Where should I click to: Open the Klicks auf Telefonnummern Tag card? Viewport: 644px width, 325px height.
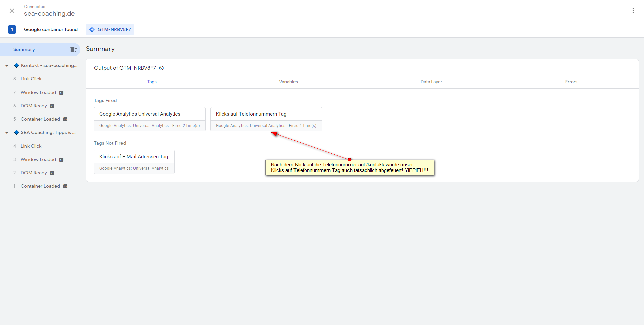(266, 119)
